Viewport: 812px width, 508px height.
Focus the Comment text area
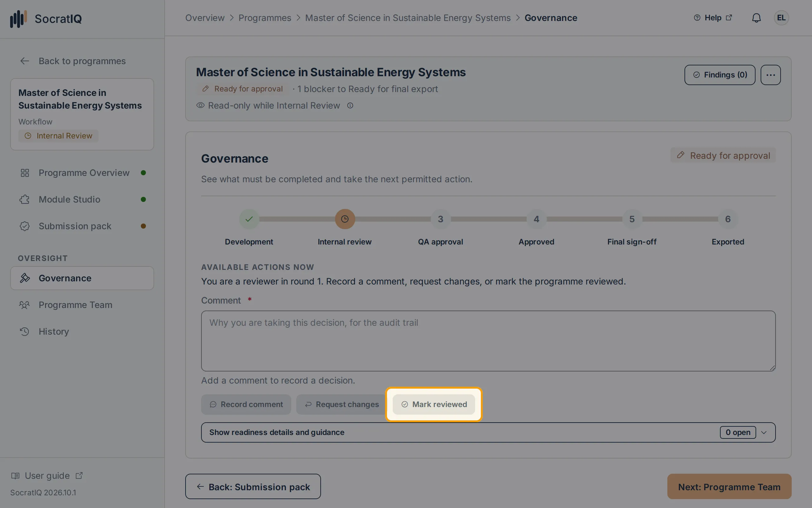point(488,341)
